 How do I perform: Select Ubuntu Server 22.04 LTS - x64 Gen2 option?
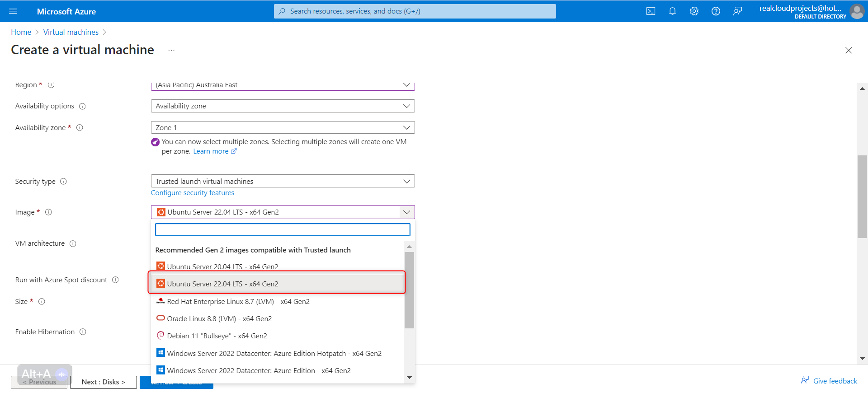pos(277,284)
